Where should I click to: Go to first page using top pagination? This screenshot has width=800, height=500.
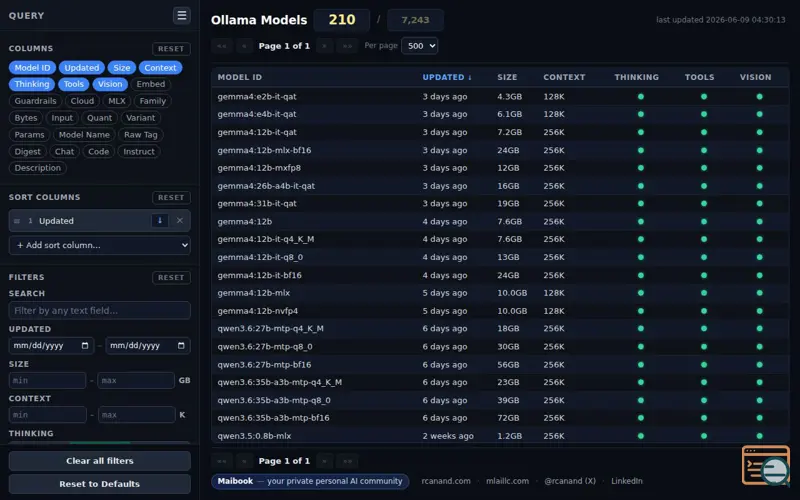point(222,46)
